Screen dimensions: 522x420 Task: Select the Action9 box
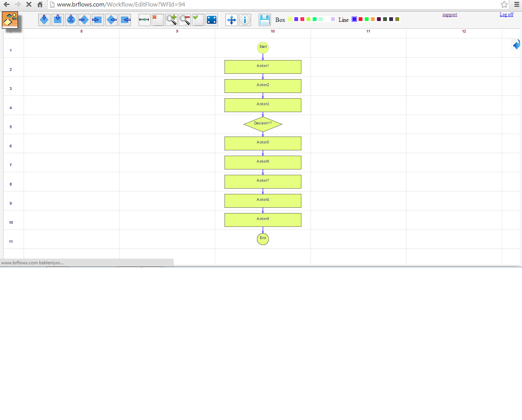coord(263,220)
